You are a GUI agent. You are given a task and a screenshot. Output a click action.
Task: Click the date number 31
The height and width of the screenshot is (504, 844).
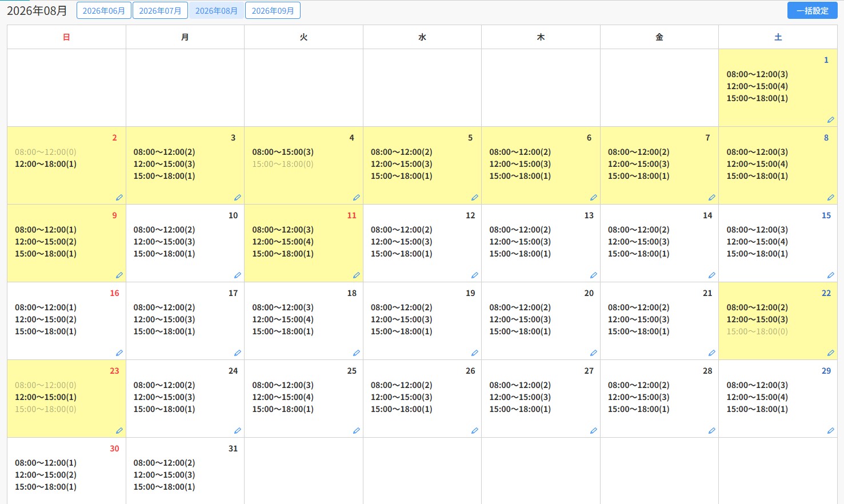pos(233,449)
